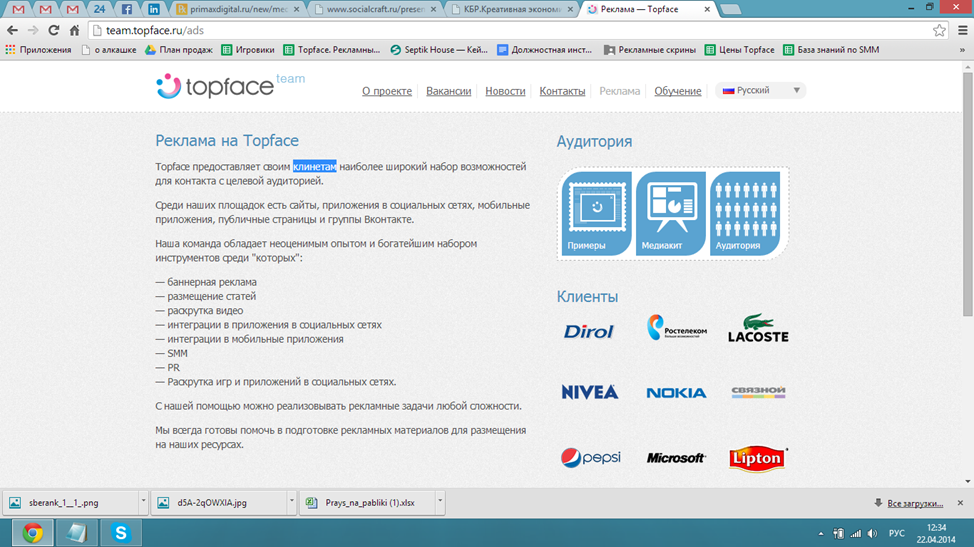Open the Аудитория tile
This screenshot has height=547, width=974.
pos(745,213)
